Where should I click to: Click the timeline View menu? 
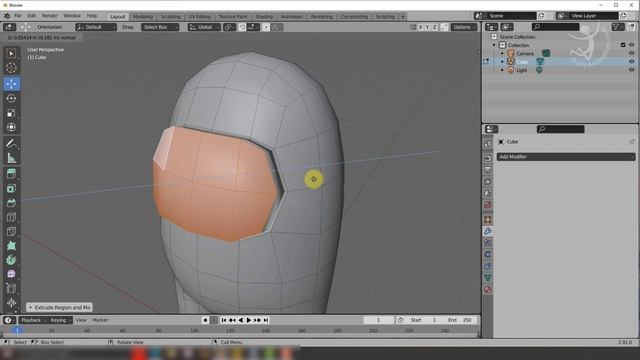[81, 320]
